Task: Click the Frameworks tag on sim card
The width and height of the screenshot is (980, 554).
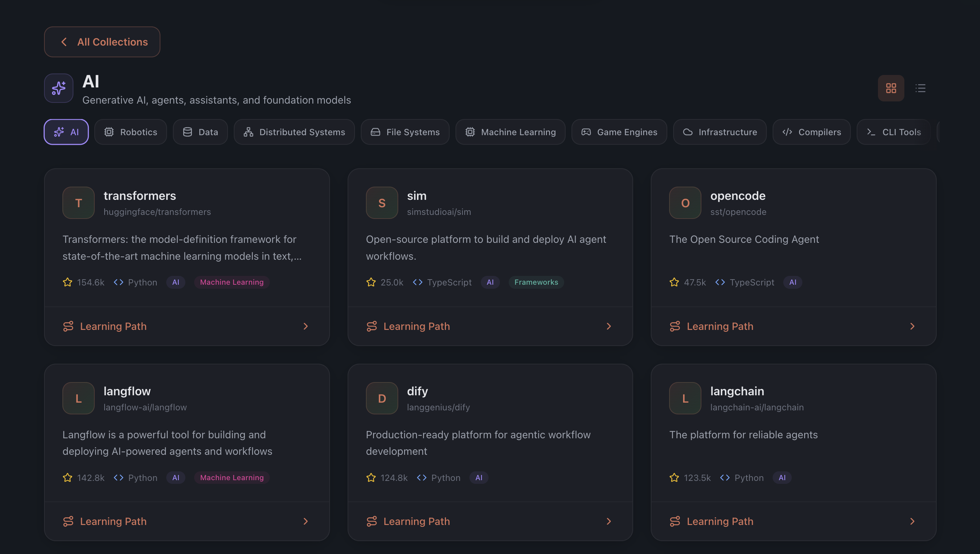Action: pos(536,282)
